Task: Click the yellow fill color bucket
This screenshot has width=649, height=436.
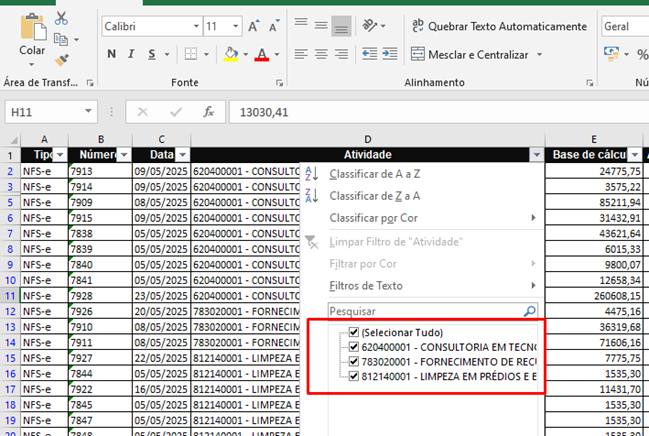Action: point(231,54)
